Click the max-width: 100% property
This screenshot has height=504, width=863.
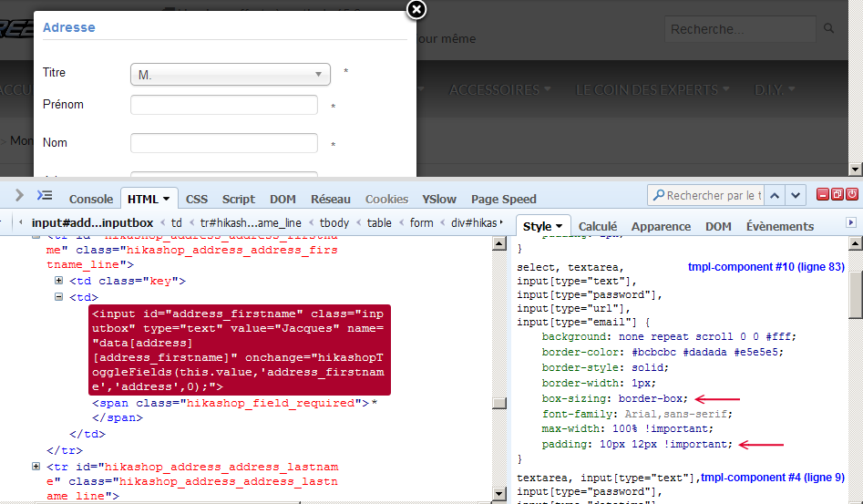click(628, 428)
